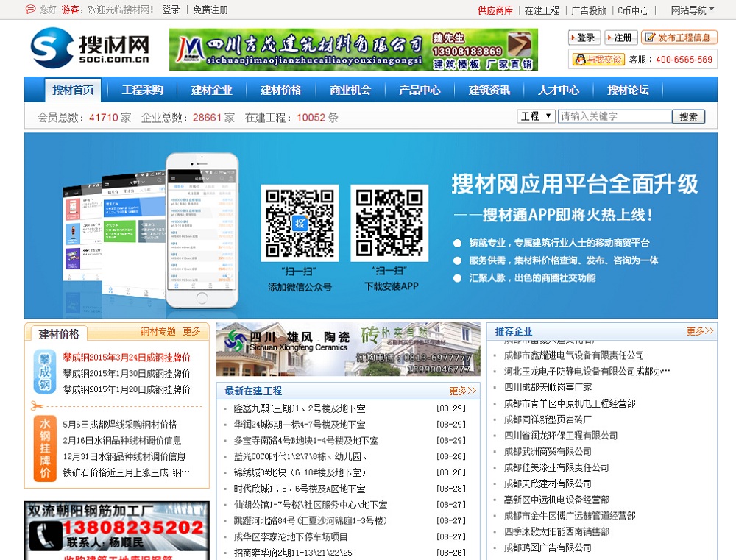Open the 搜材首页 tab
This screenshot has height=560, width=736.
(73, 90)
